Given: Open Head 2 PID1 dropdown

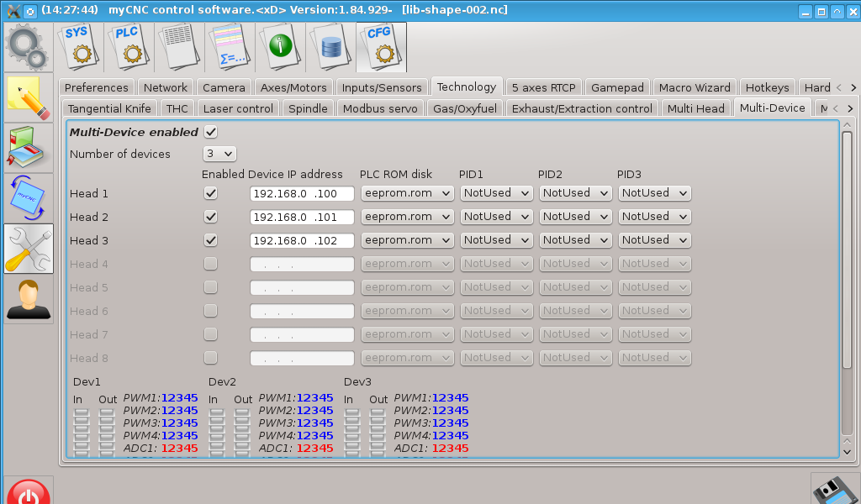Looking at the screenshot, I should click(496, 217).
